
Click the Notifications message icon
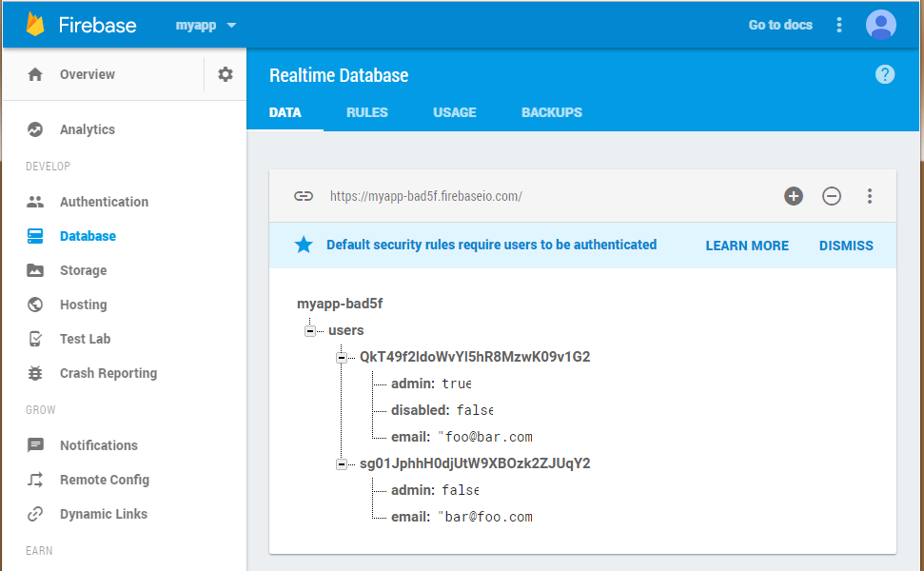35,444
